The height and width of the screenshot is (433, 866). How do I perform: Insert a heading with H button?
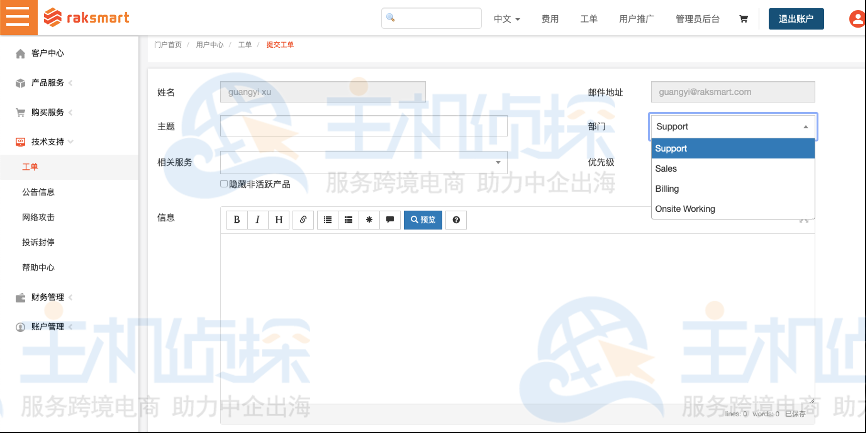coord(279,220)
